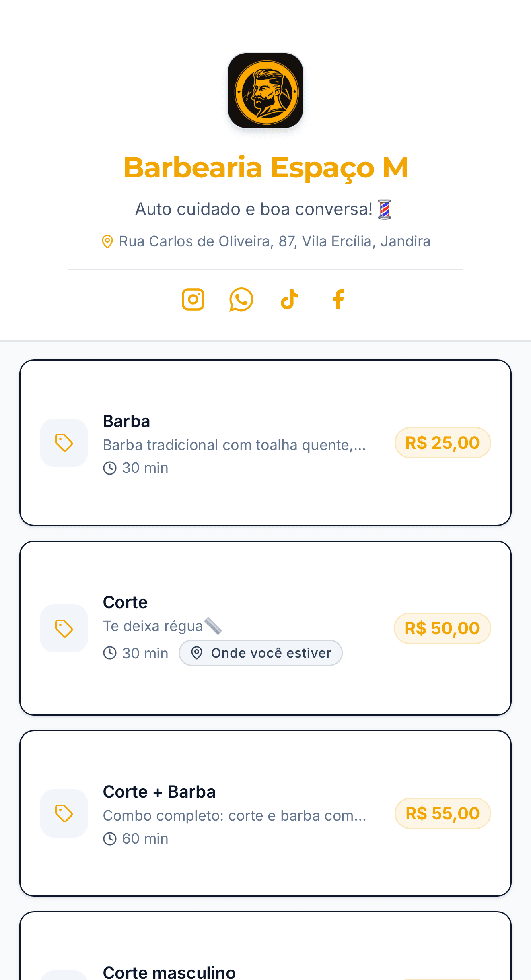Click the address location pin icon
Screen dimensions: 531x980
(107, 241)
